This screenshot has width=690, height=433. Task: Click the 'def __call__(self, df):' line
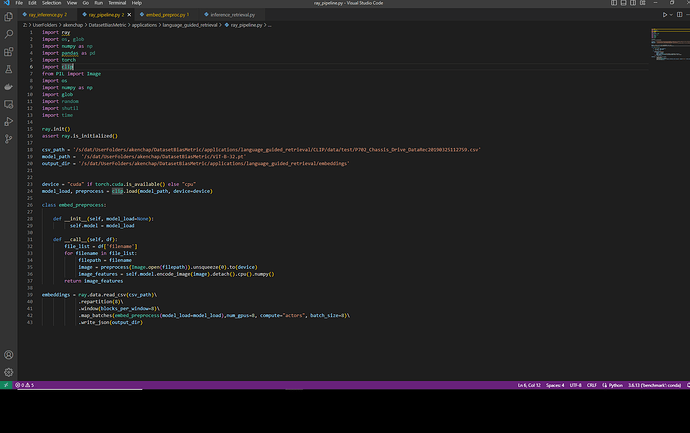coord(85,239)
